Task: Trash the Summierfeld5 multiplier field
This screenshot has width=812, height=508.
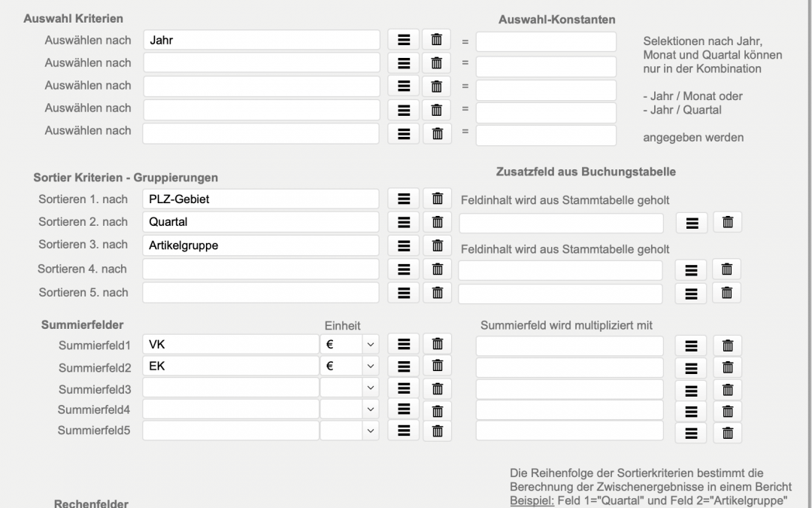Action: click(727, 433)
